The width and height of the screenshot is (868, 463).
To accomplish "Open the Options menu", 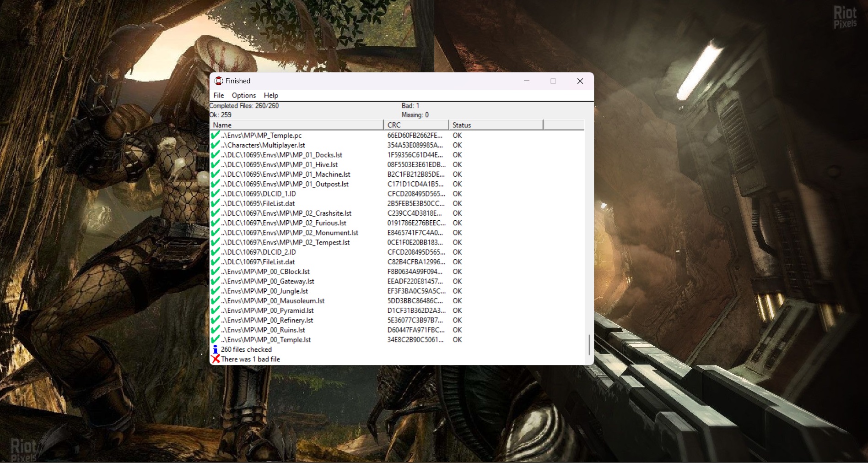I will coord(244,95).
